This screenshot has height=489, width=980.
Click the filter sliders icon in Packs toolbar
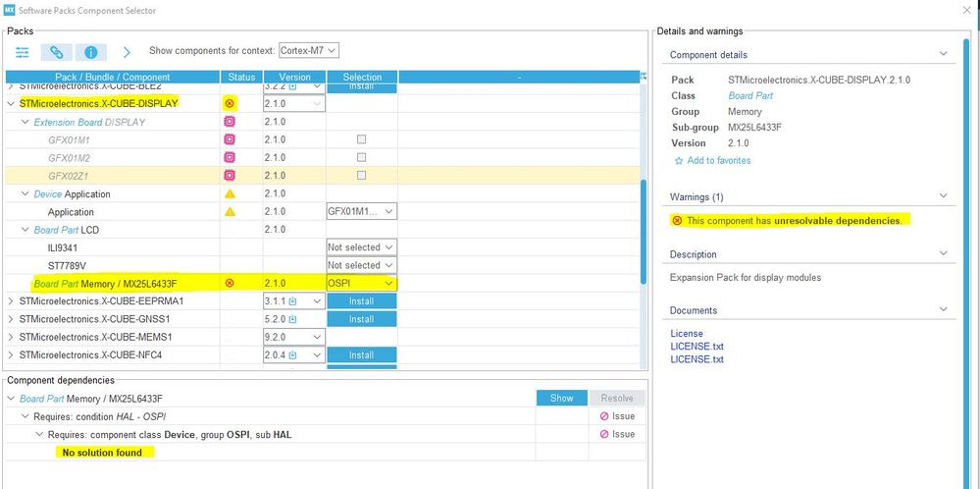tap(23, 52)
